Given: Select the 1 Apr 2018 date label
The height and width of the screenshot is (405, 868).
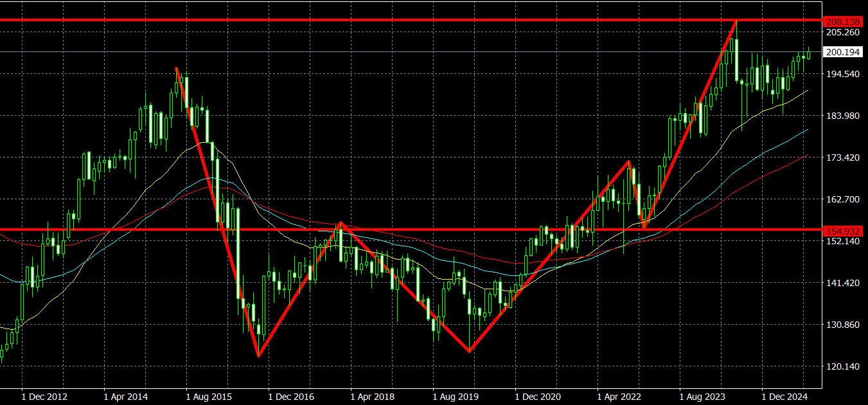Looking at the screenshot, I should click(x=373, y=397).
